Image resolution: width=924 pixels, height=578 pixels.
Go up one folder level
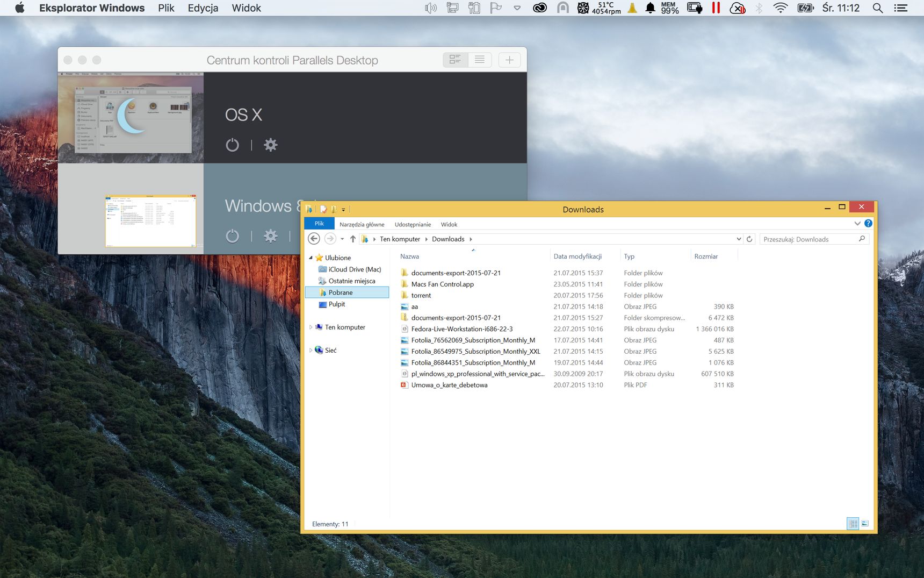point(352,239)
